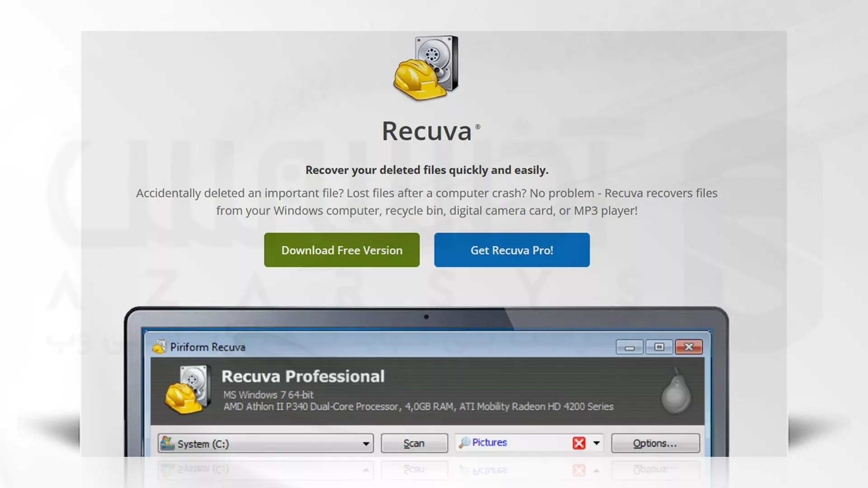Viewport: 868px width, 488px height.
Task: Click the 'Piriform Recuva' window title text
Action: pyautogui.click(x=208, y=347)
